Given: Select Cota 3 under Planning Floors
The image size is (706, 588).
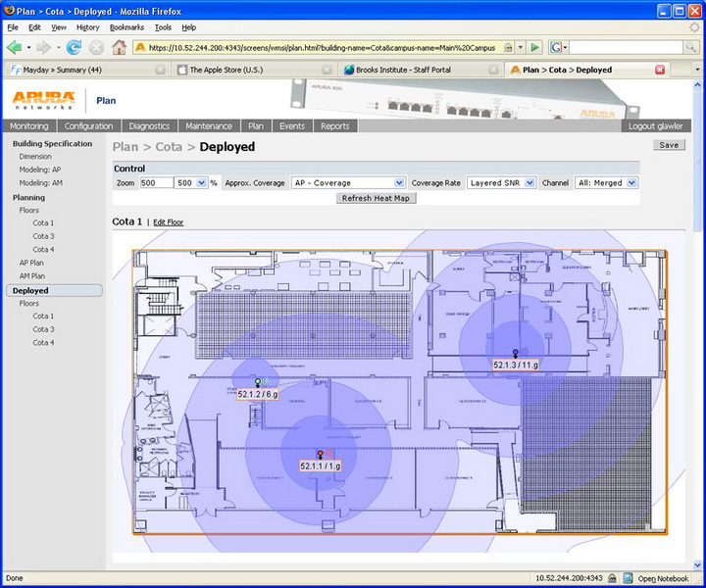Looking at the screenshot, I should pos(43,236).
